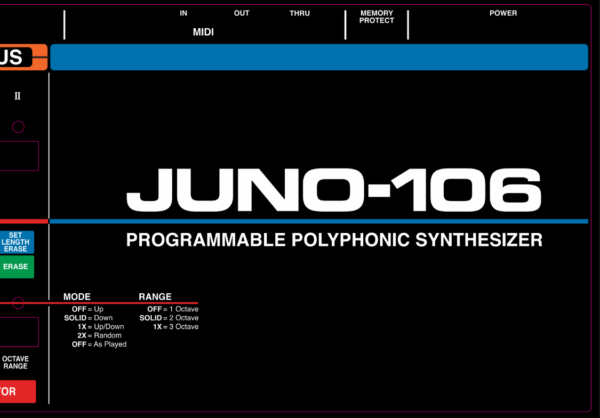Click the 'OFF = 1 Octave' range line

tap(173, 309)
